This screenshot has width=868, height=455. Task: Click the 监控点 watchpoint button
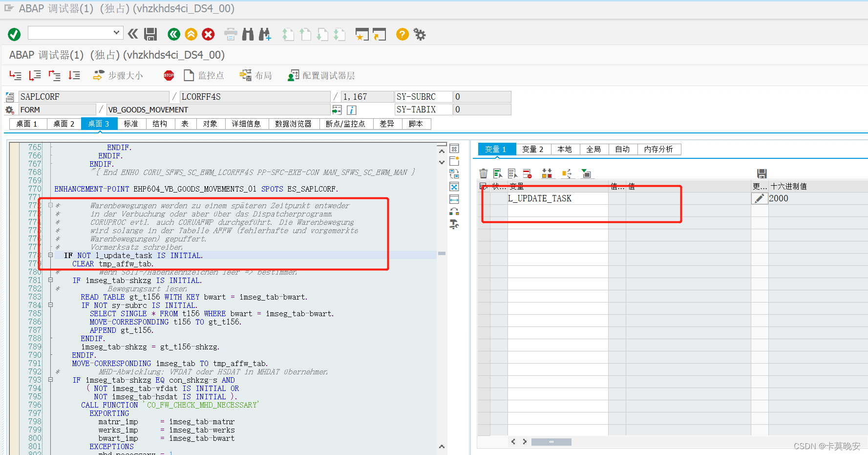(204, 75)
